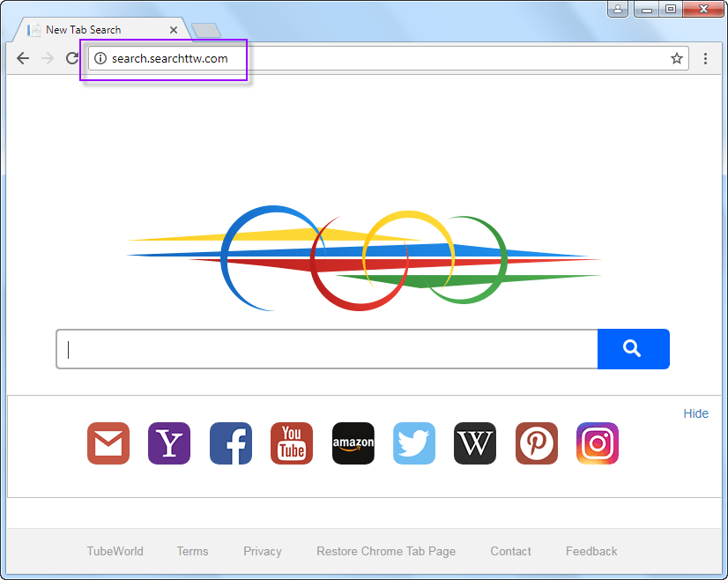Reload the page with the refresh icon
This screenshot has height=580, width=728.
[x=72, y=58]
